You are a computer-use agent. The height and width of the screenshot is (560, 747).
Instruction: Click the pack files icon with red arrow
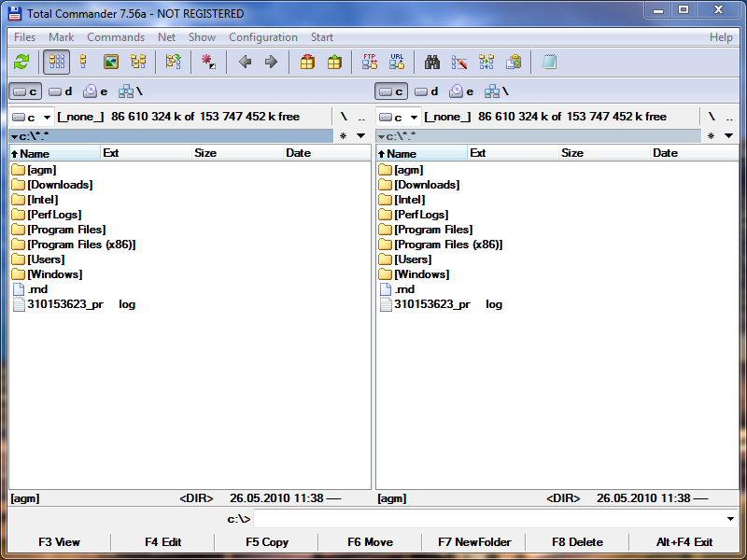click(307, 62)
